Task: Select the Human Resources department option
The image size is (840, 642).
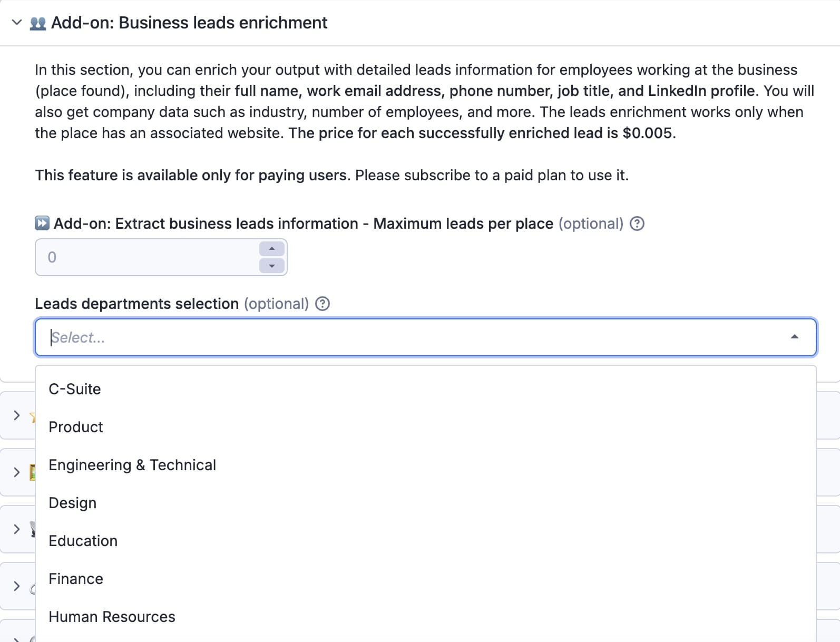Action: point(112,616)
